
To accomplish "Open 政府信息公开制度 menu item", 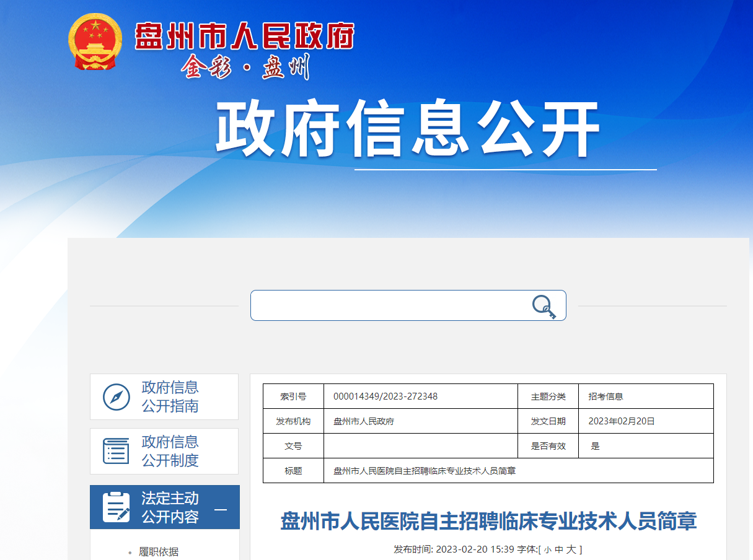I will (x=164, y=452).
